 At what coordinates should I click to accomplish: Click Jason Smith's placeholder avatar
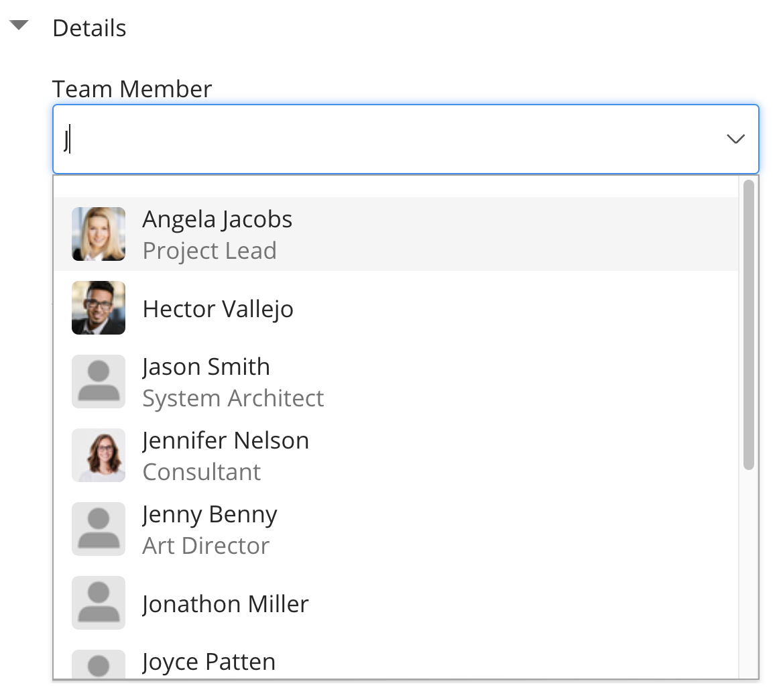coord(99,382)
